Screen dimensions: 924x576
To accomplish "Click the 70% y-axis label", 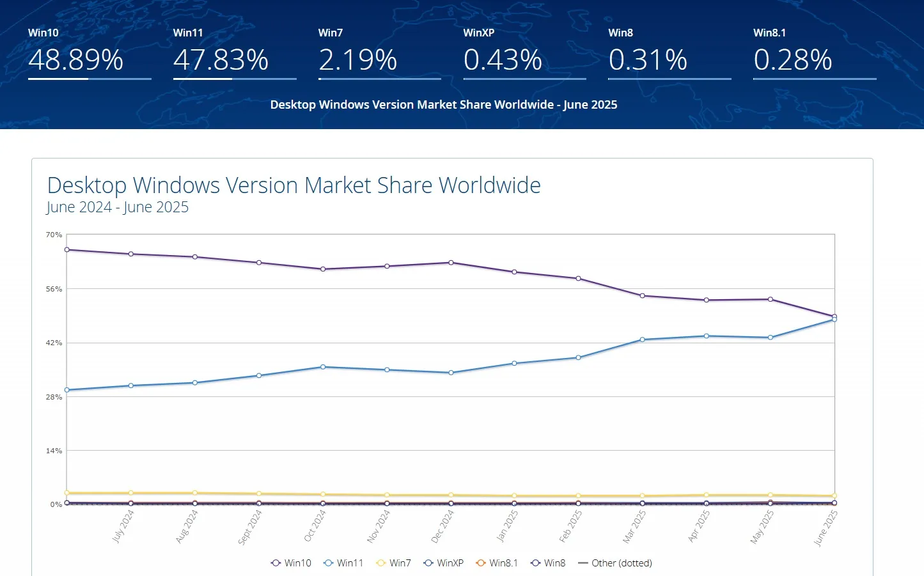I will click(54, 235).
